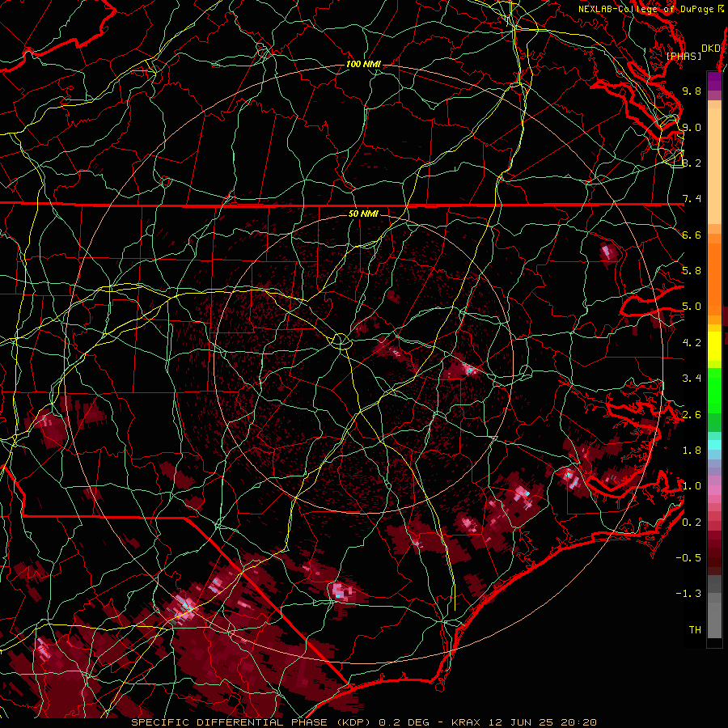
Task: Pick the bright green segment of the color bar
Action: tap(714, 392)
